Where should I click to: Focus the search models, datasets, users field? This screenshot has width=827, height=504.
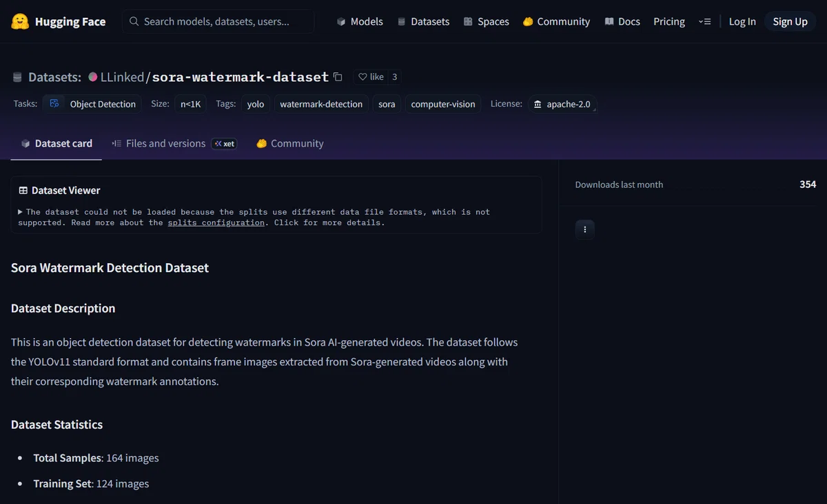click(218, 21)
